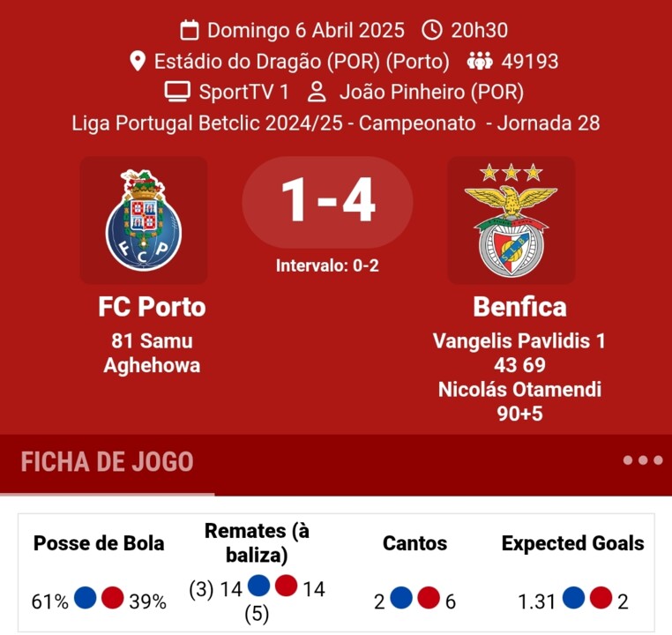Click the attendance crowd icon

point(480,62)
